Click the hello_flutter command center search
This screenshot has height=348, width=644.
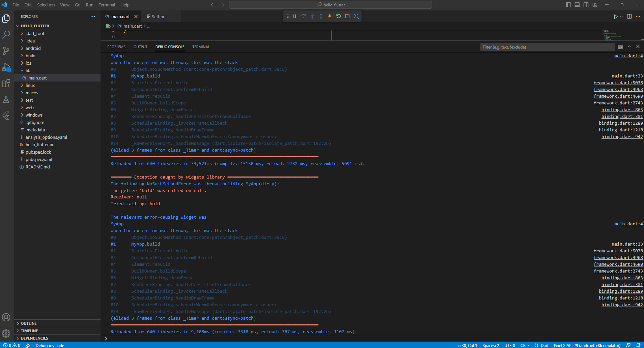(331, 5)
